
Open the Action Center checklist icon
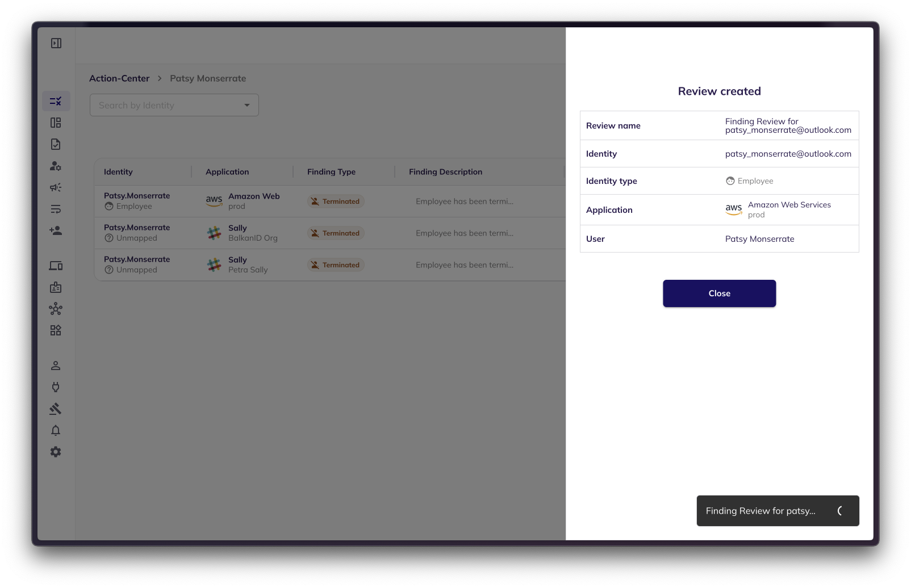(56, 101)
